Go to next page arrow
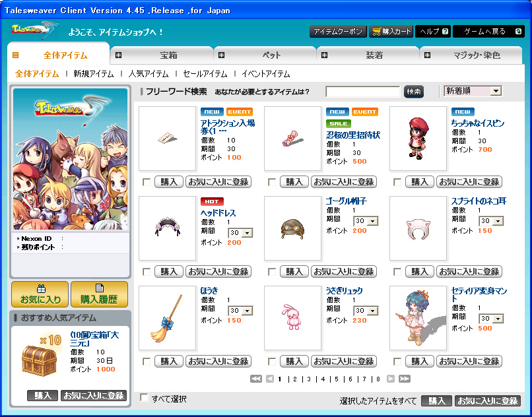 point(391,379)
